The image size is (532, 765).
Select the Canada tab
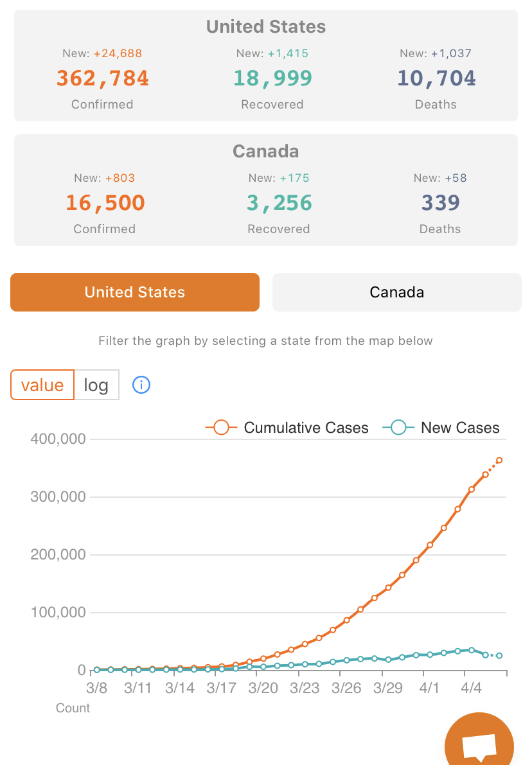[x=397, y=292]
